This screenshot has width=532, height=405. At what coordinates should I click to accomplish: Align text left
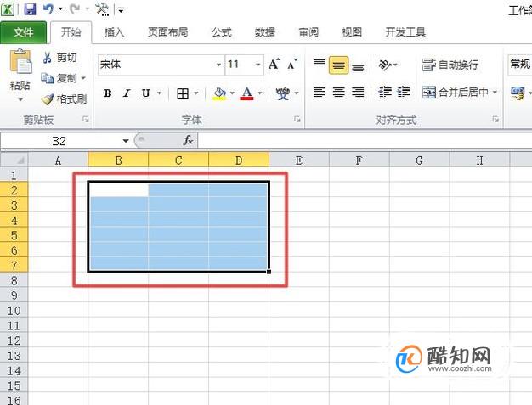click(319, 93)
